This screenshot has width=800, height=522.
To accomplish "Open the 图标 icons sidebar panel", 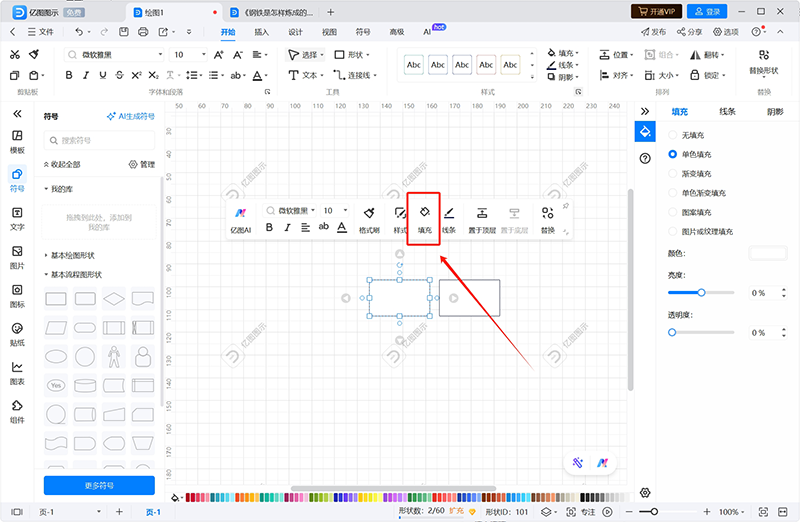I will point(17,296).
